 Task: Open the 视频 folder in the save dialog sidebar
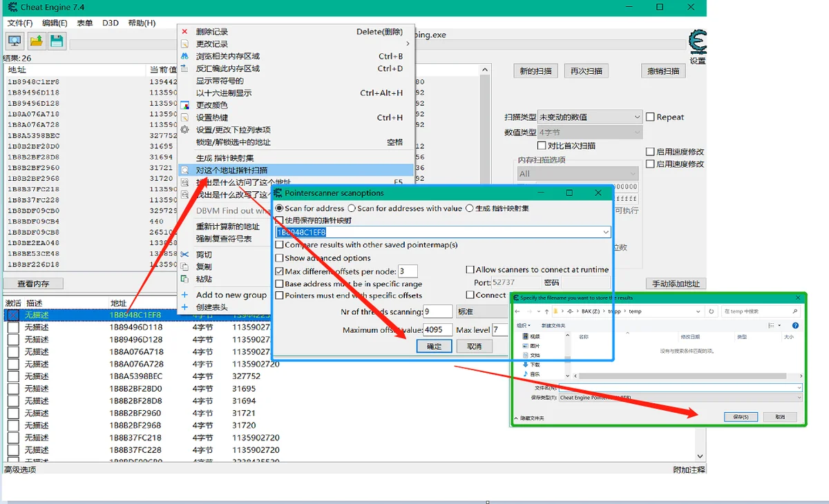pos(531,337)
